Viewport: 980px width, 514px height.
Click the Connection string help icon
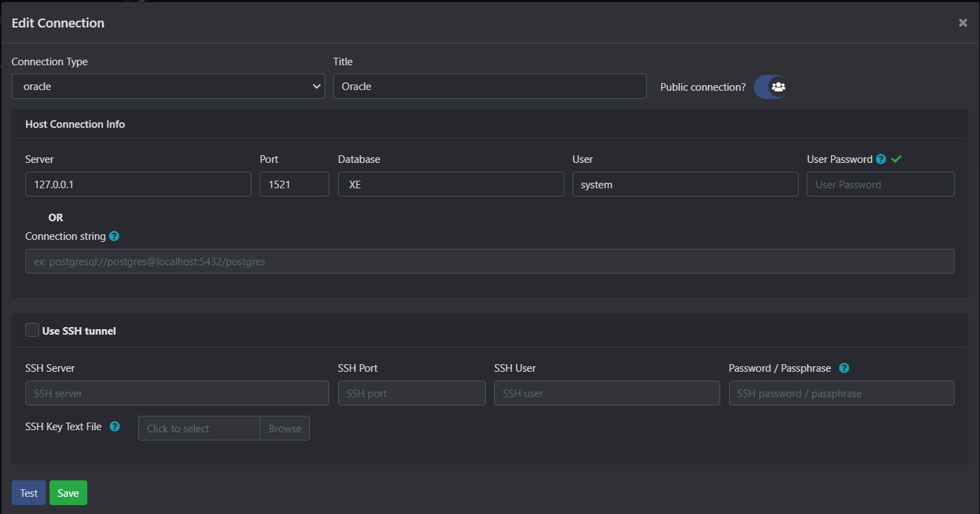114,236
